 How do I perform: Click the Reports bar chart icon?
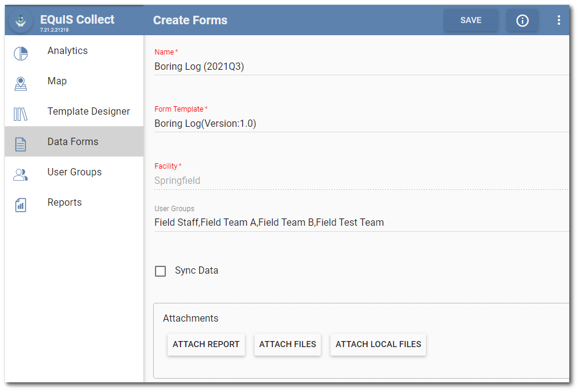click(x=20, y=202)
